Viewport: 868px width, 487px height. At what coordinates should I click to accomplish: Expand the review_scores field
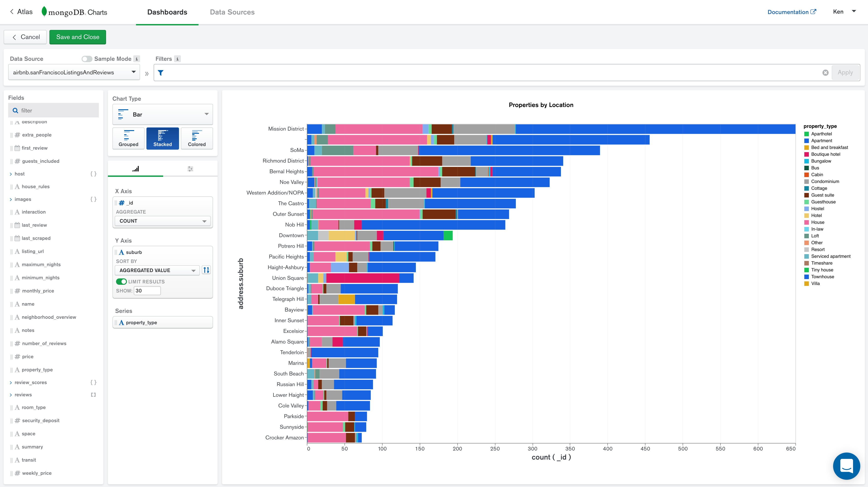tap(11, 382)
